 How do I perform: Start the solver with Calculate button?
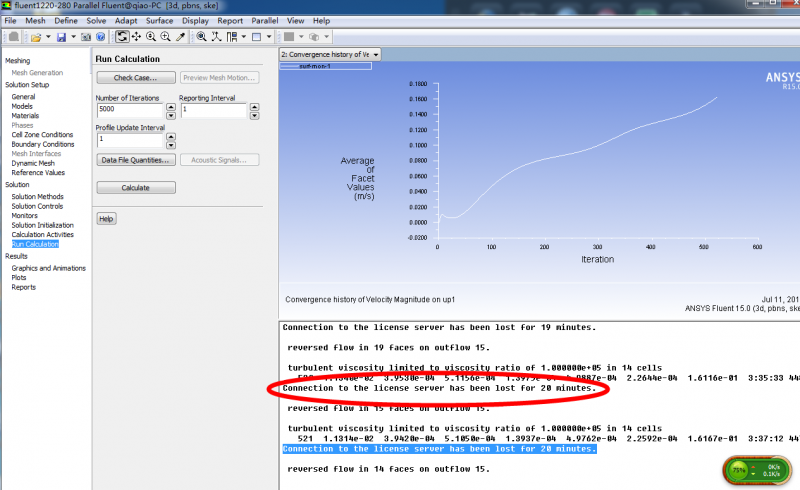tap(136, 188)
